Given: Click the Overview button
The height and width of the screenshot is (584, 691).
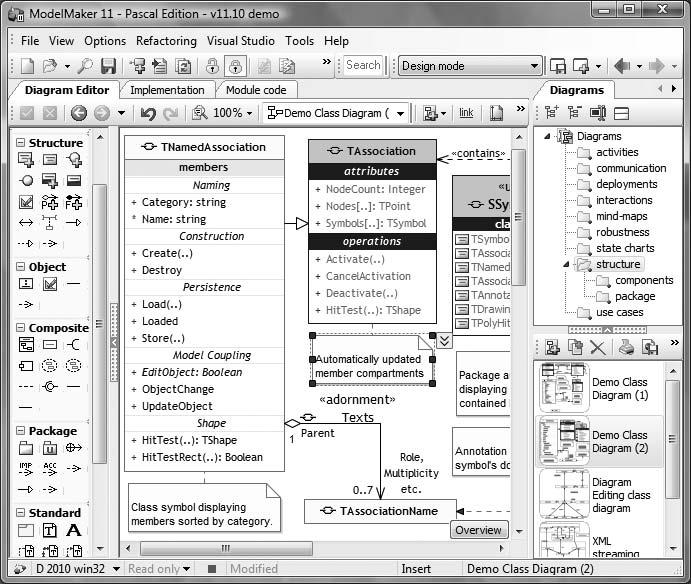Looking at the screenshot, I should [x=479, y=530].
